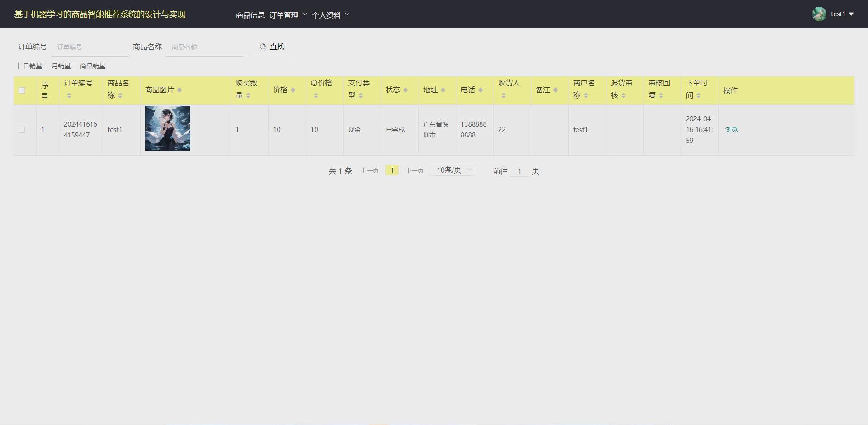Sort by 收货人 column sort icon
Screen dimensions: 868x425
point(504,95)
